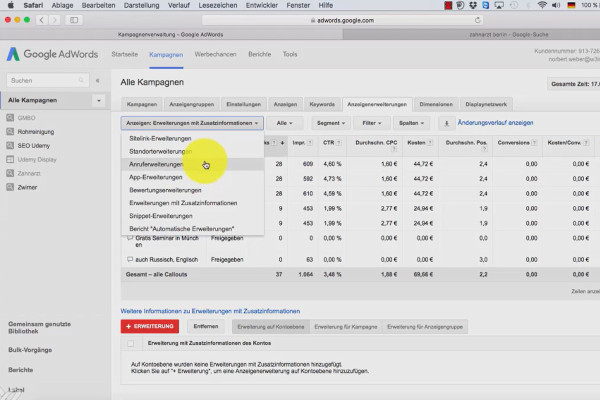
Task: Click the Google AdWords logo
Action: [x=52, y=54]
